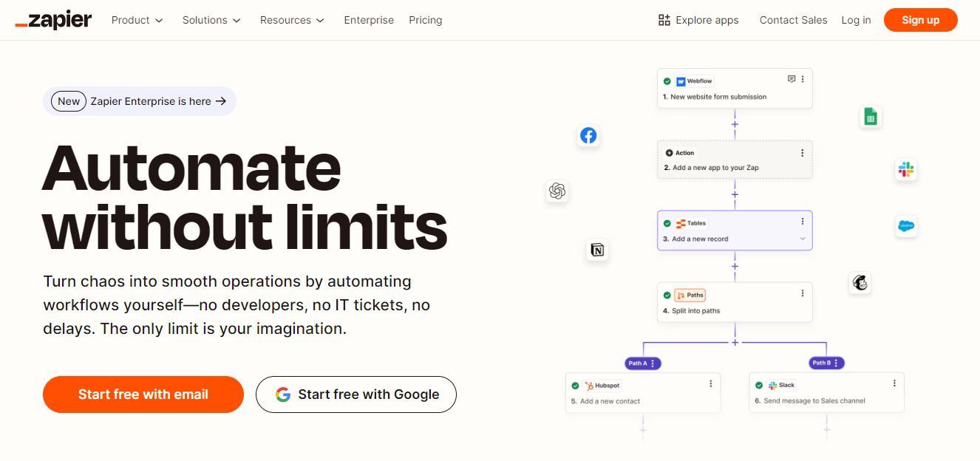980x461 pixels.
Task: Select step 5 Add a new contact
Action: click(643, 392)
